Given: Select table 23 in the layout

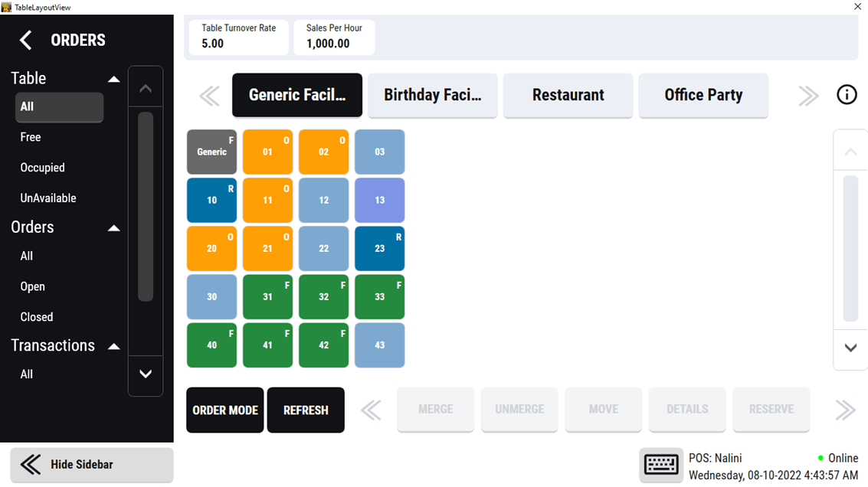Looking at the screenshot, I should click(379, 248).
